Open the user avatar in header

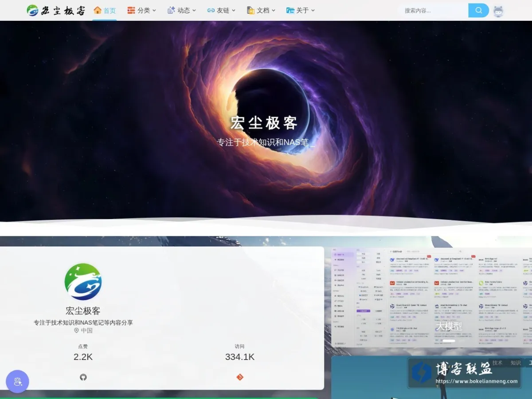click(x=499, y=11)
